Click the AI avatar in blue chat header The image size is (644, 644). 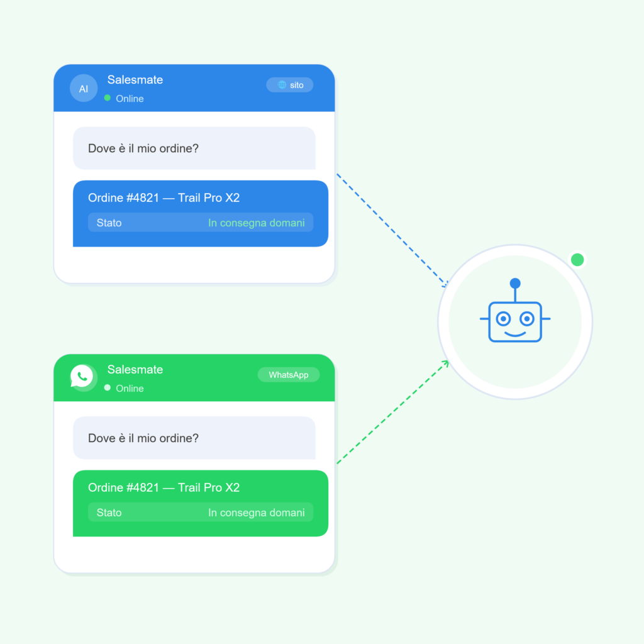click(x=84, y=88)
